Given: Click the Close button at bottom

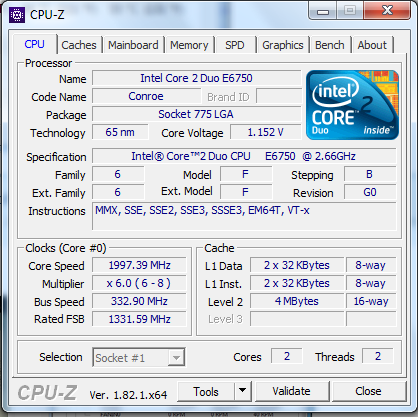Looking at the screenshot, I should (368, 391).
